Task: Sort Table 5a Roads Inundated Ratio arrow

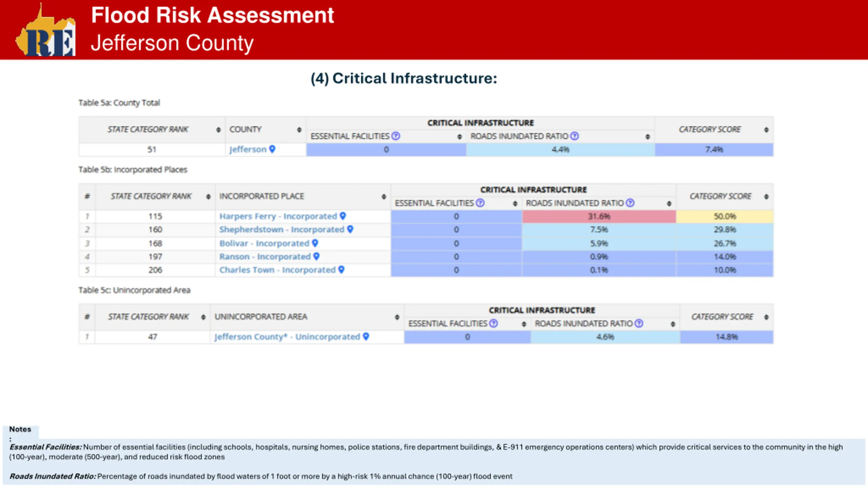Action: 648,137
